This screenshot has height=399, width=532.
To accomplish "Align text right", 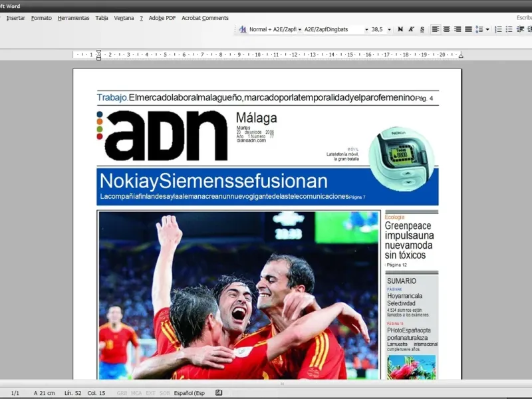I will click(458, 29).
